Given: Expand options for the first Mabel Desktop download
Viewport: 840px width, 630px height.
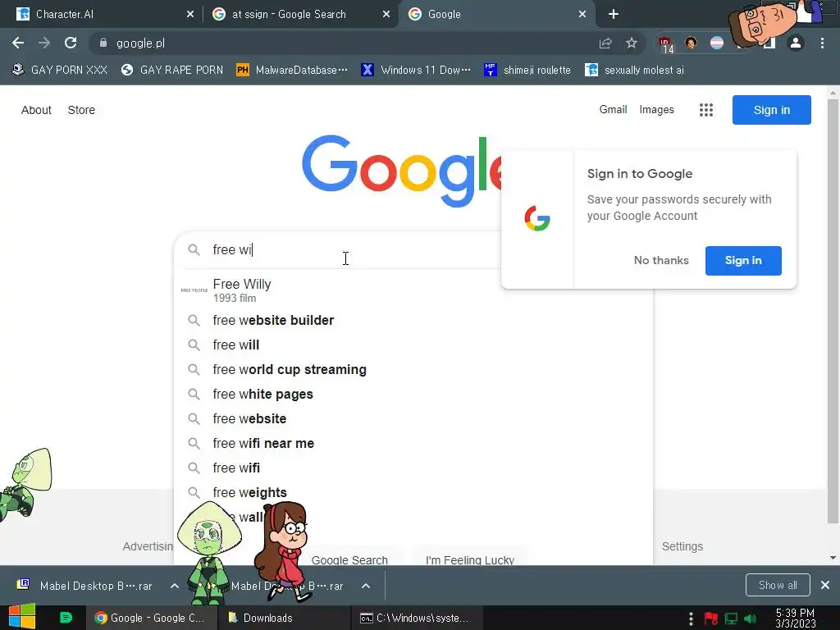Looking at the screenshot, I should (x=175, y=586).
